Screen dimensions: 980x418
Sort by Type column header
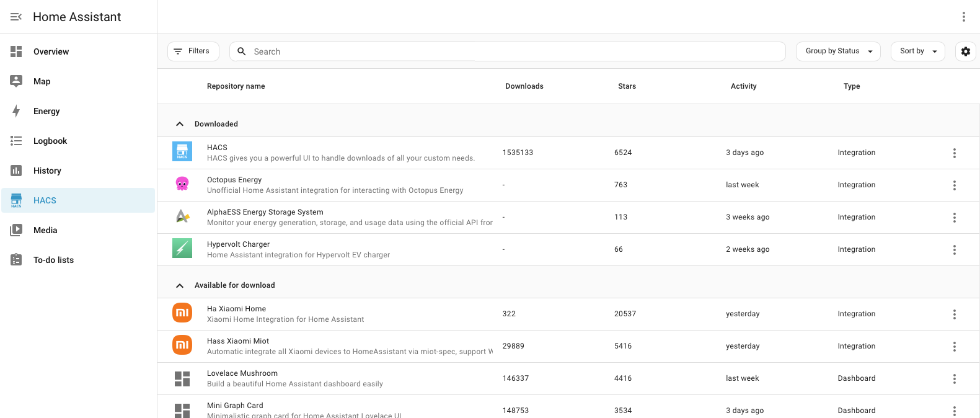(x=852, y=86)
